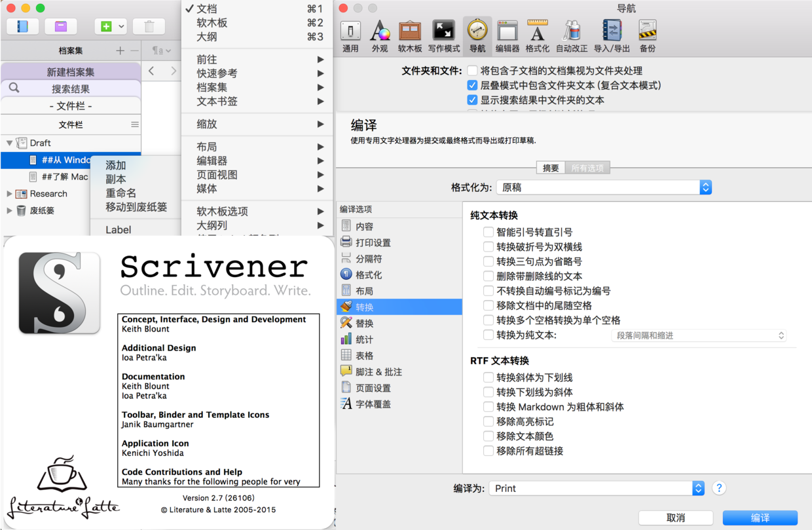Image resolution: width=812 pixels, height=530 pixels.
Task: Click the 文件栏 header menu icon
Action: [x=135, y=124]
